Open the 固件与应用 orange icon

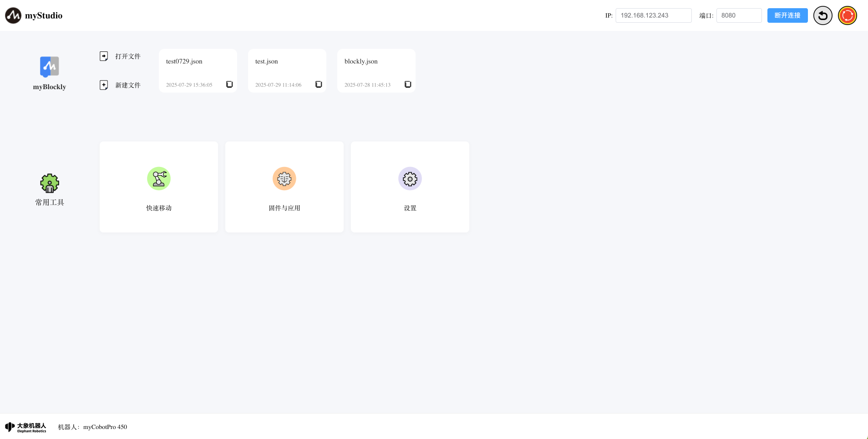click(x=284, y=179)
